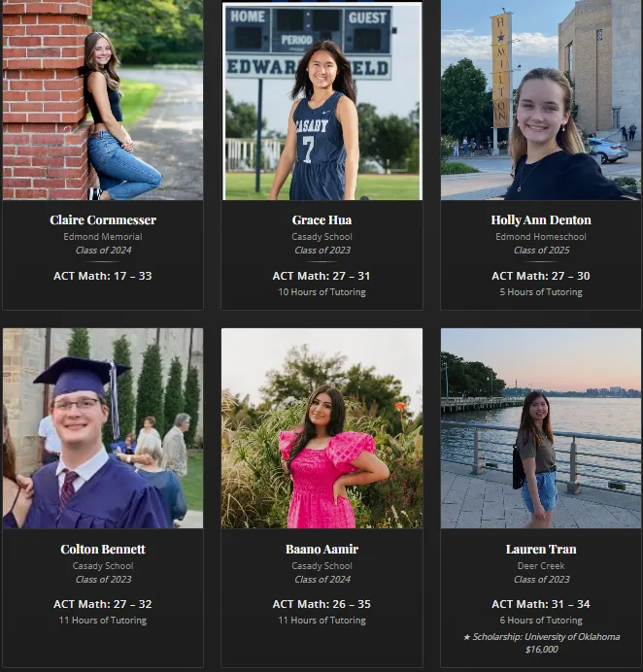The width and height of the screenshot is (643, 672).
Task: Select ACT Math 17 – 33 score
Action: pos(103,276)
